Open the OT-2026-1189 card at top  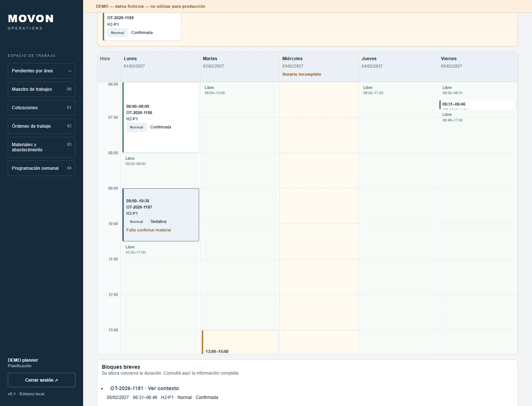(x=142, y=27)
